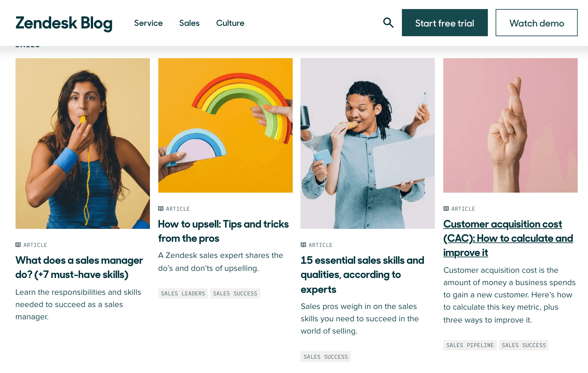Image resolution: width=588 pixels, height=373 pixels.
Task: Open the woman with whistle thumbnail
Action: (83, 144)
